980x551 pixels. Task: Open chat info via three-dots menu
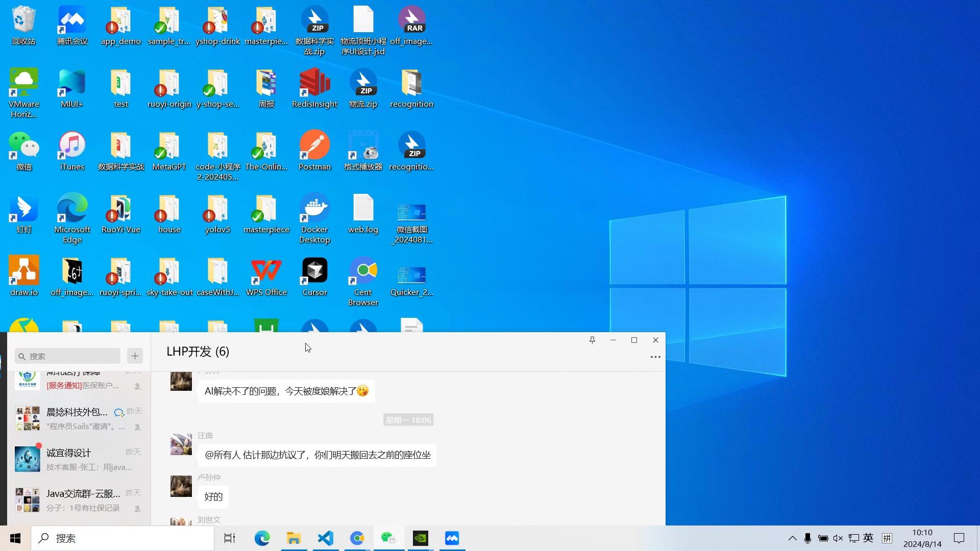655,357
